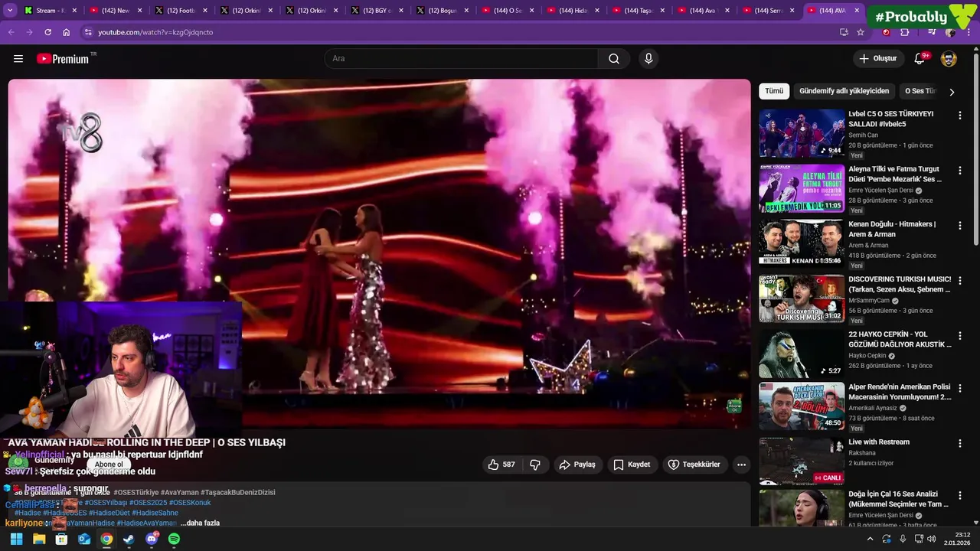Open Semih Can channel name
The width and height of the screenshot is (980, 551).
click(x=863, y=135)
